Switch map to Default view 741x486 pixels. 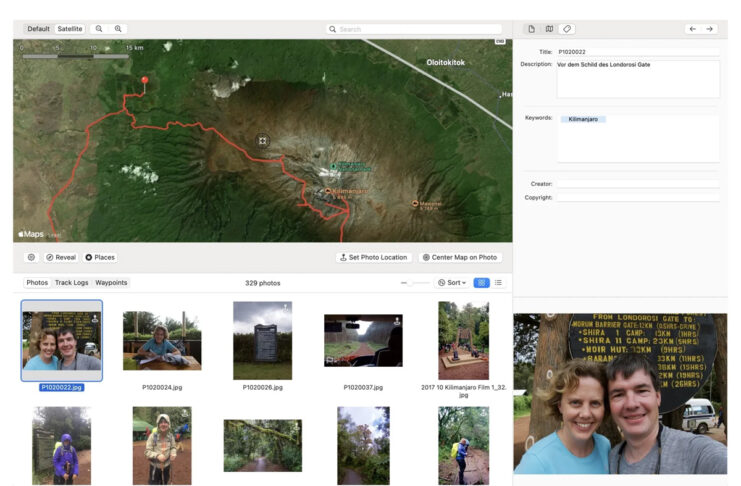(38, 29)
